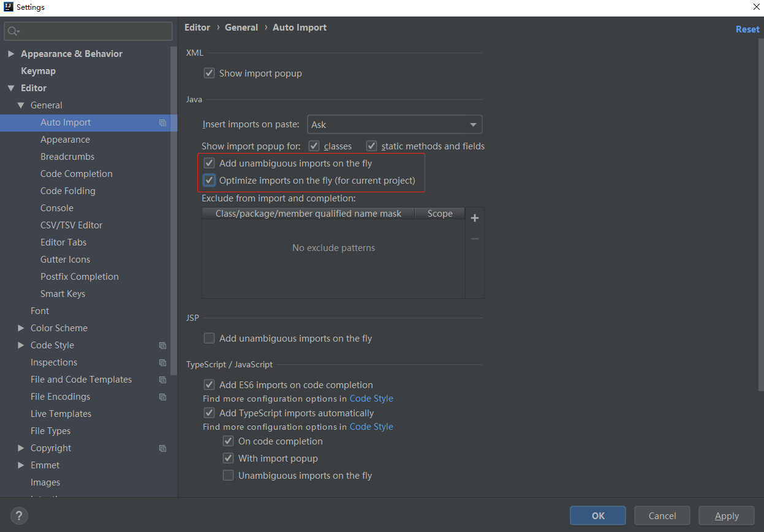Click the project-level icon beside File and Code Templates
The image size is (764, 532).
162,380
